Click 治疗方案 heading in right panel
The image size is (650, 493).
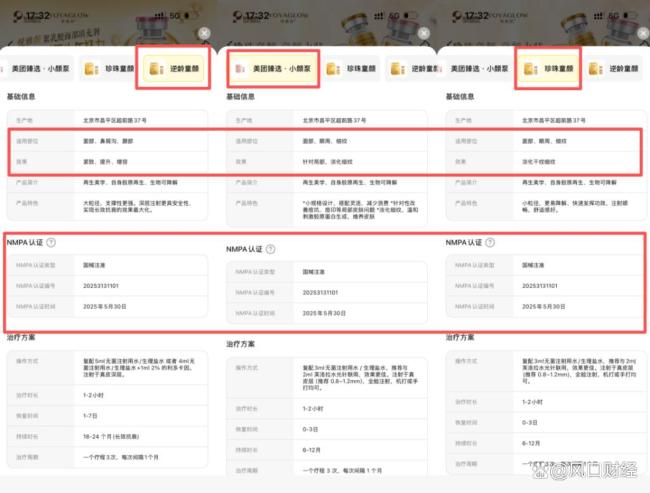pyautogui.click(x=460, y=338)
